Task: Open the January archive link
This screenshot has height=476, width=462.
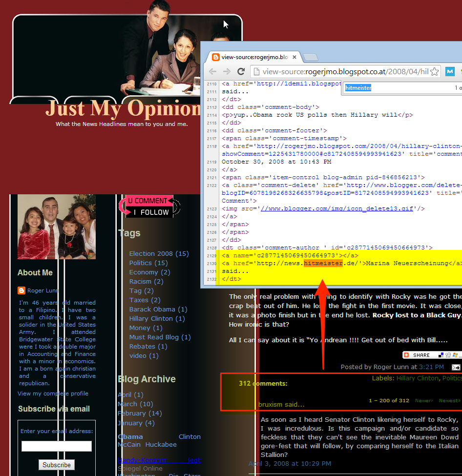Action: tap(136, 423)
